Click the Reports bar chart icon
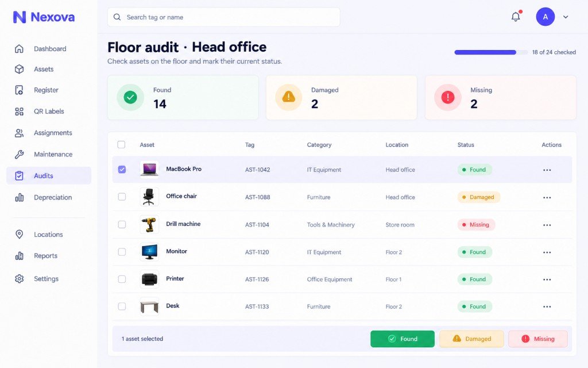The image size is (588, 368). tap(19, 256)
